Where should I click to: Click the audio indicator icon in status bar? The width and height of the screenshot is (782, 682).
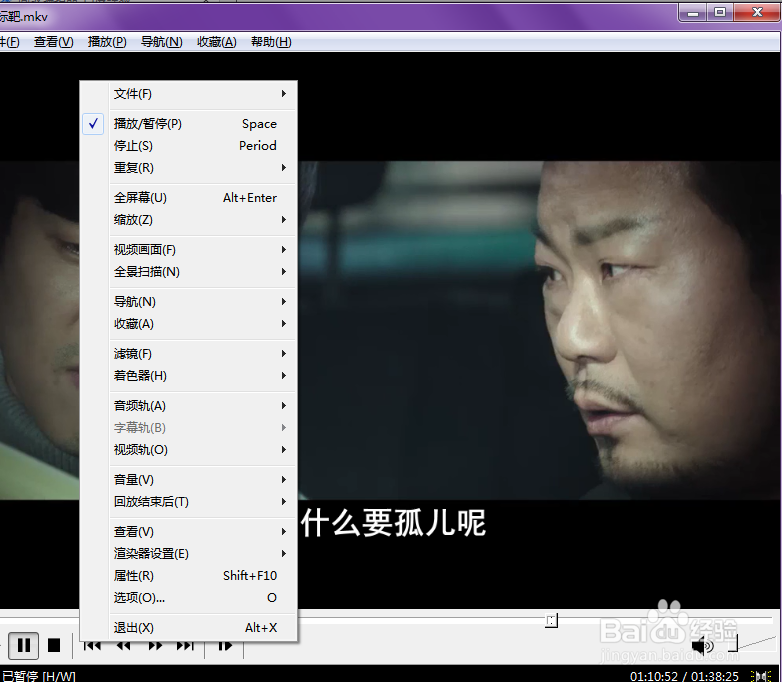(x=761, y=676)
